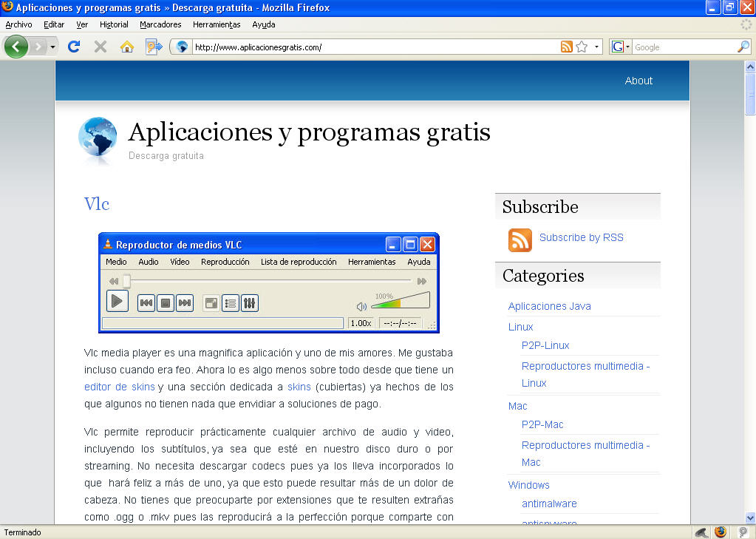The height and width of the screenshot is (539, 756).
Task: Click the VLC seek bar handle
Action: [x=126, y=281]
